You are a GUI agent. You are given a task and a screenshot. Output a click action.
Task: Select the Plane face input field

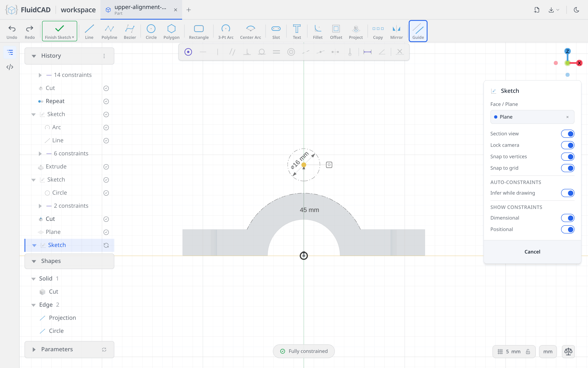(x=532, y=117)
